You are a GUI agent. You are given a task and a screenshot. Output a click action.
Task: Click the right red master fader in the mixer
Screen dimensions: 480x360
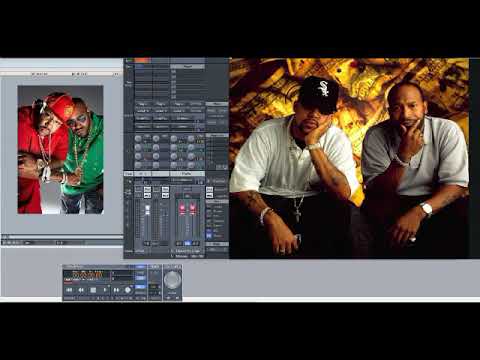[x=193, y=209]
